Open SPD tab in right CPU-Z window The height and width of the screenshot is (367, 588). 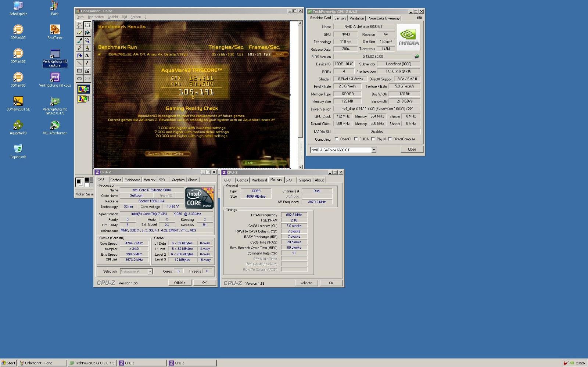pyautogui.click(x=289, y=180)
